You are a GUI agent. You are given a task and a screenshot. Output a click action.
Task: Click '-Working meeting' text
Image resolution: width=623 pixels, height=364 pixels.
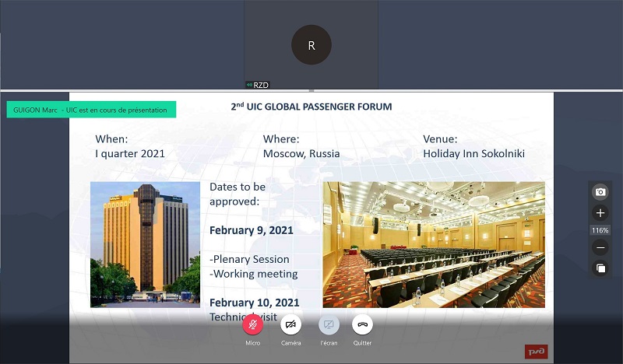254,274
